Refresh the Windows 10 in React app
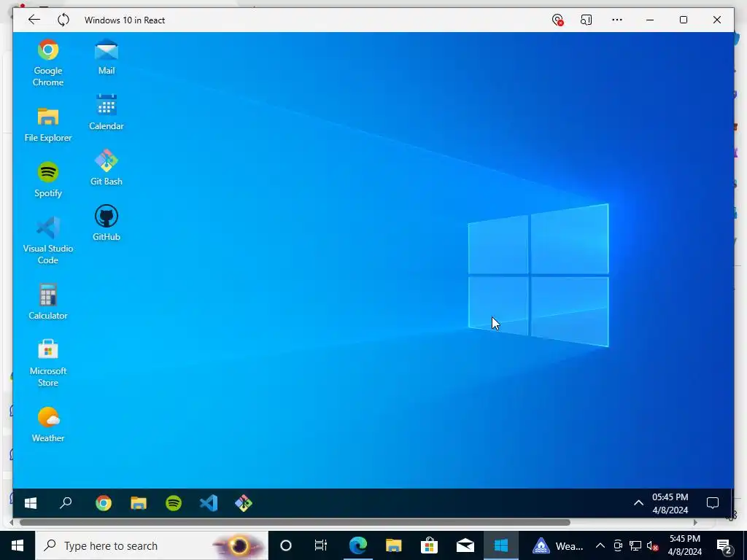This screenshot has height=560, width=747. [63, 20]
